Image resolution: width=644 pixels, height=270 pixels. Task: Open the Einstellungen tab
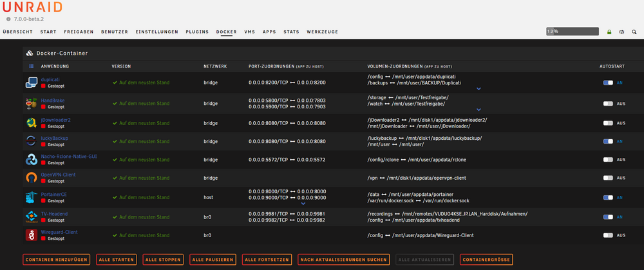157,32
